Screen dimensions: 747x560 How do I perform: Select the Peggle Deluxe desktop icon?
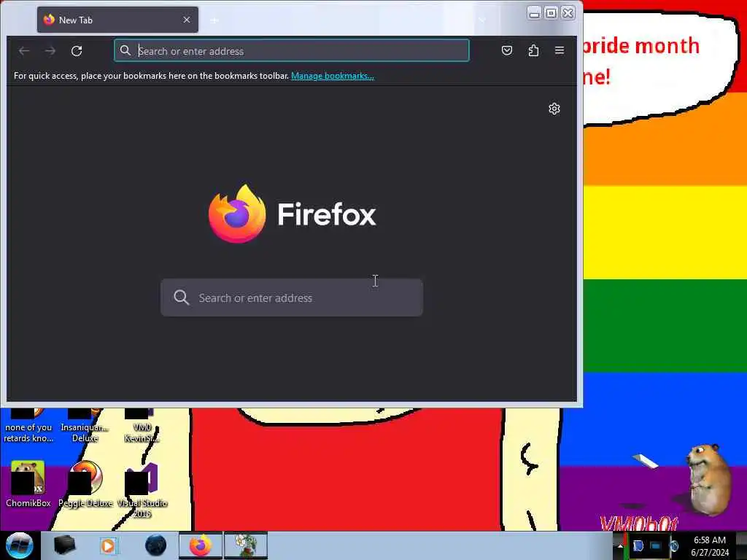(x=86, y=484)
